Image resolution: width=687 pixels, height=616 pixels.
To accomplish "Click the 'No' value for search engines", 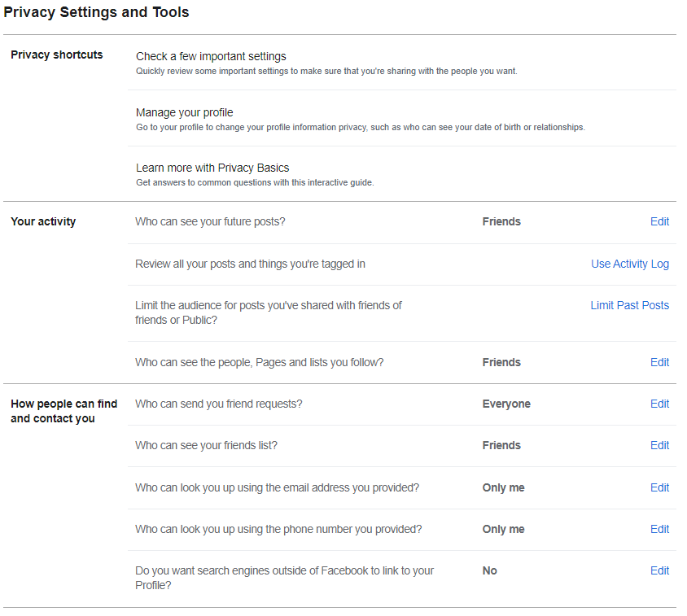I will [x=490, y=570].
